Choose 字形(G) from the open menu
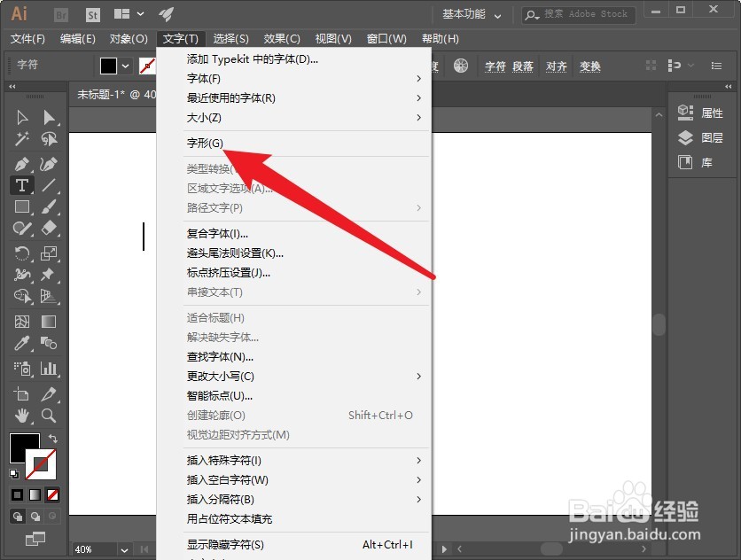Viewport: 741px width, 560px height. pyautogui.click(x=204, y=143)
